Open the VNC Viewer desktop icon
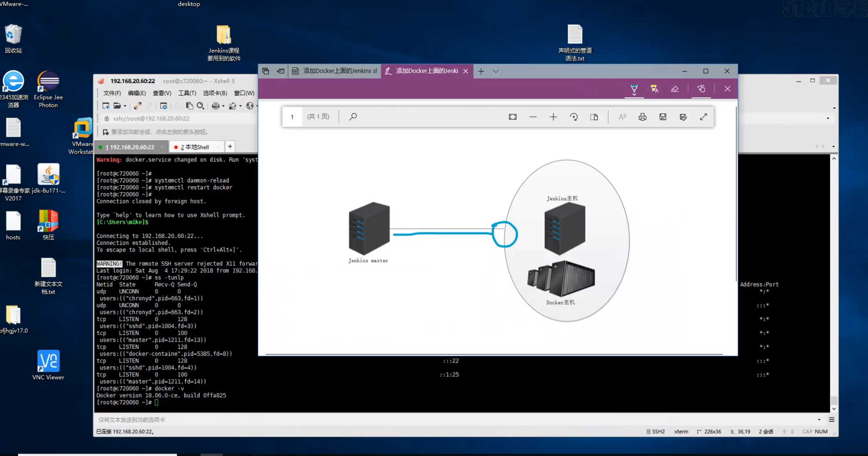 point(48,365)
